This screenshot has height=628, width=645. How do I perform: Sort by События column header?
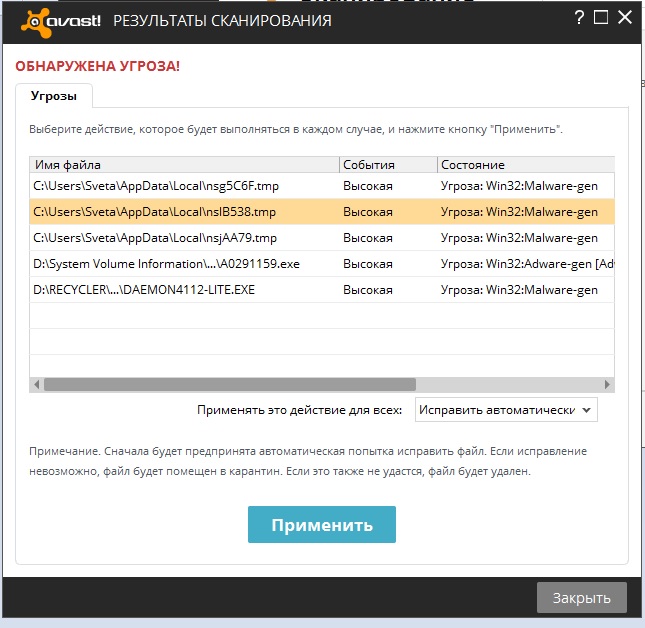[388, 165]
